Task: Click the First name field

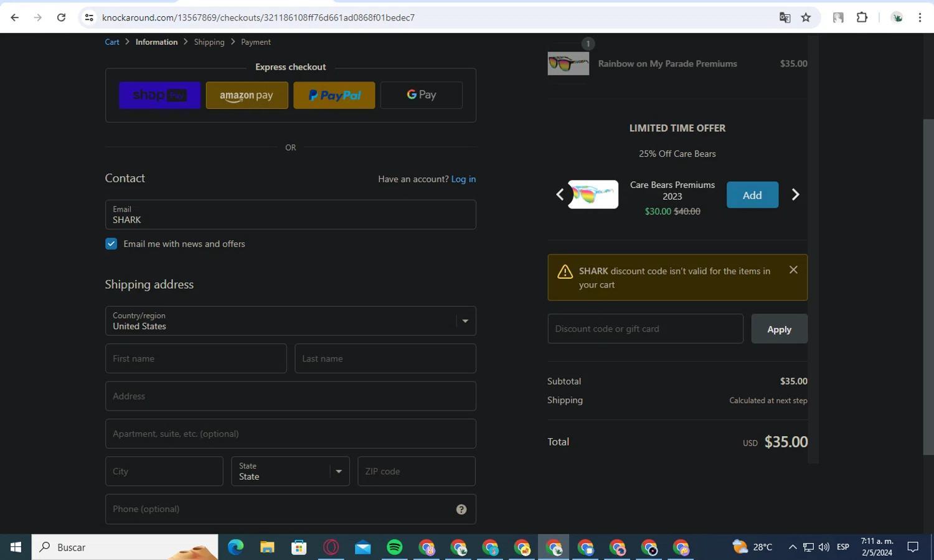Action: (196, 358)
